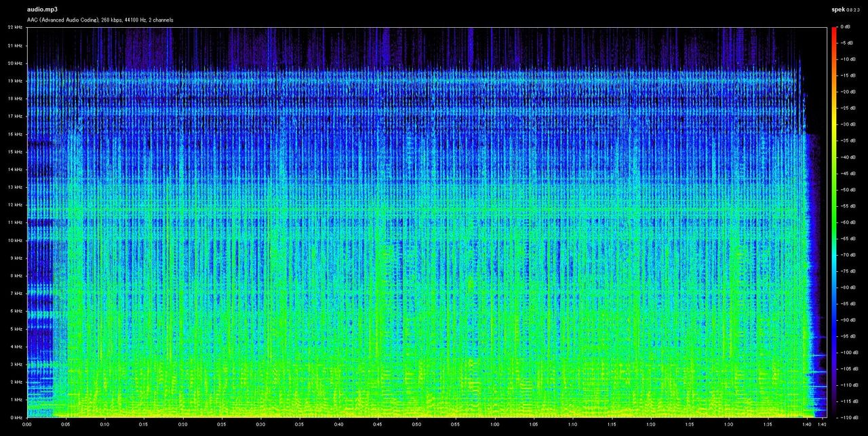Click the 0 dB legend label
Viewport: 868px width, 436px height.
point(847,26)
